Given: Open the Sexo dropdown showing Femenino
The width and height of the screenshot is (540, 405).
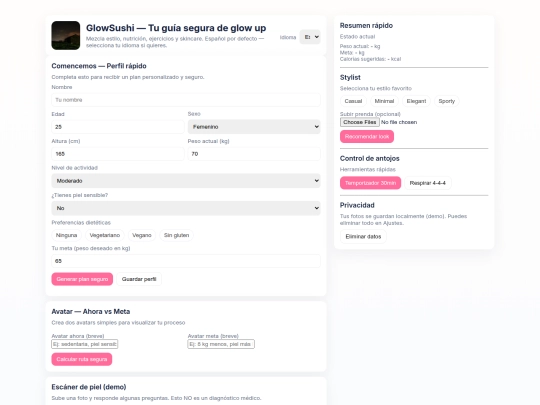Looking at the screenshot, I should pyautogui.click(x=254, y=127).
